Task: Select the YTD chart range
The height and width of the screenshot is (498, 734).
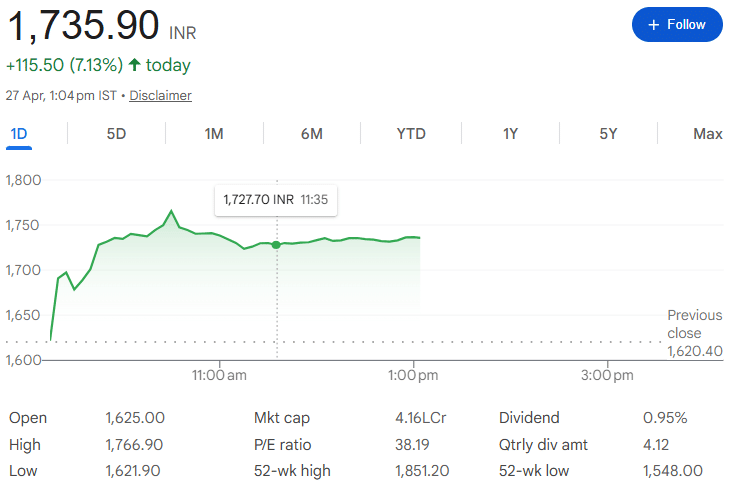Action: pyautogui.click(x=411, y=134)
